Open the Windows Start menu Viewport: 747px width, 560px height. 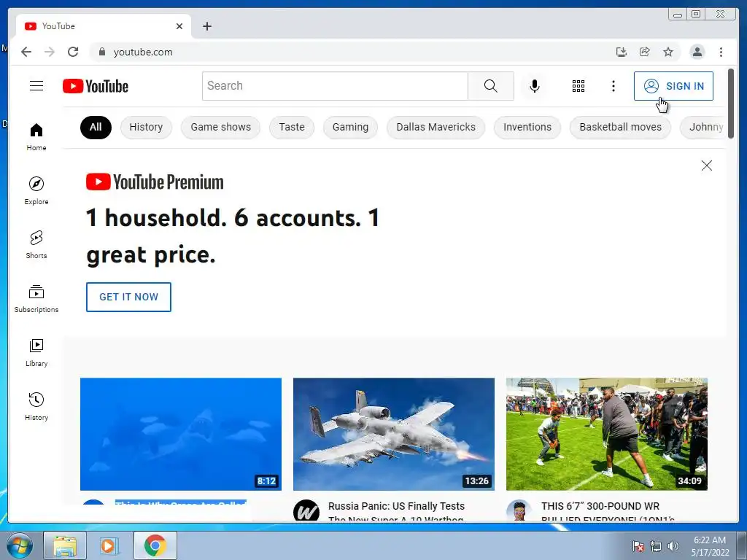pyautogui.click(x=20, y=545)
